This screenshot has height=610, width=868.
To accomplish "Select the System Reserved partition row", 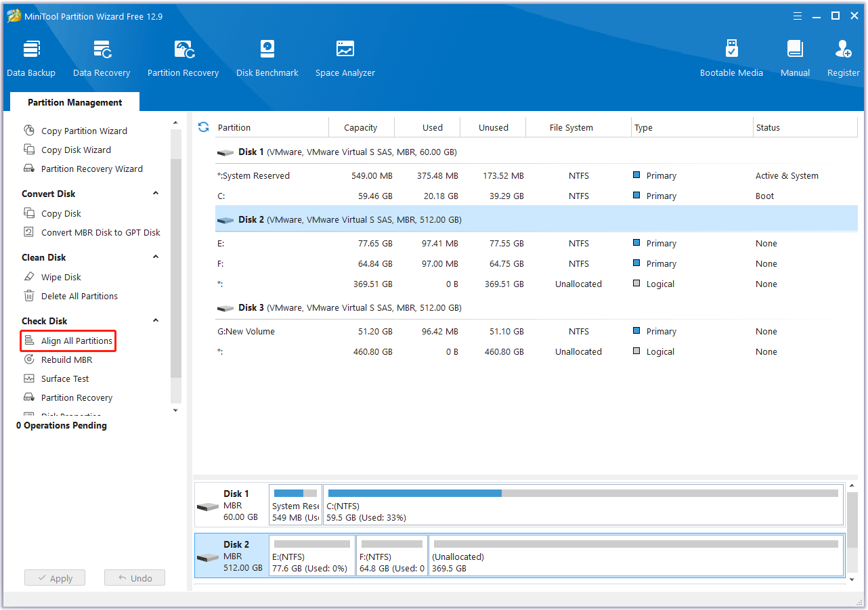I will [536, 176].
